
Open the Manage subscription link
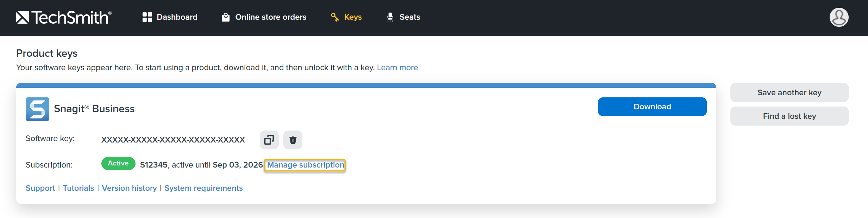point(305,165)
